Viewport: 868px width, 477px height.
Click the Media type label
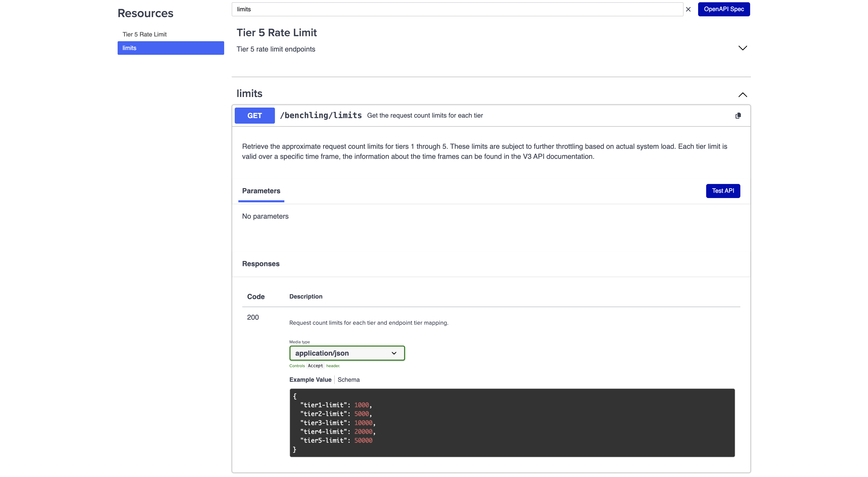(300, 342)
